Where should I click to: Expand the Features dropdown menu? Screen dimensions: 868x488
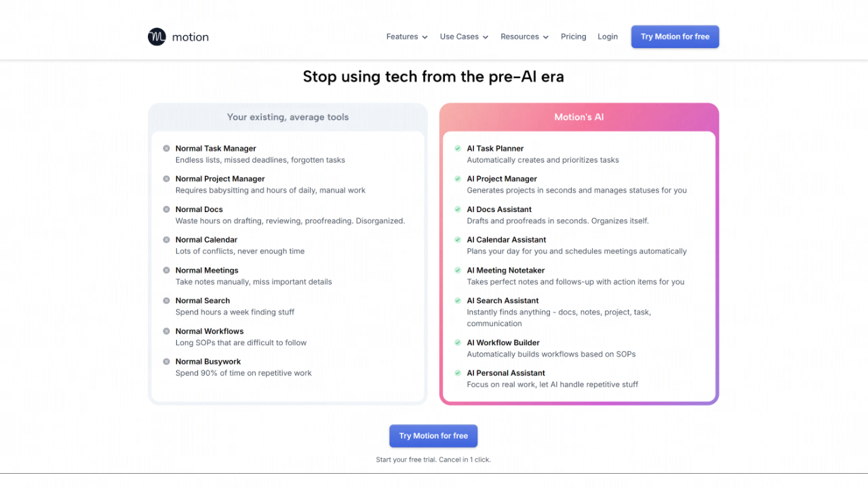(x=407, y=37)
